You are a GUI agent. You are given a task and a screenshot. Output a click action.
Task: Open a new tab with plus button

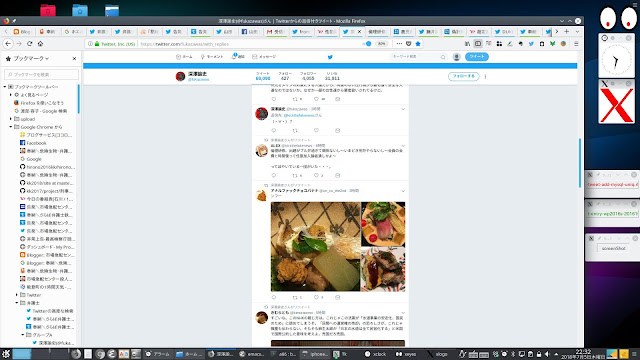point(567,31)
